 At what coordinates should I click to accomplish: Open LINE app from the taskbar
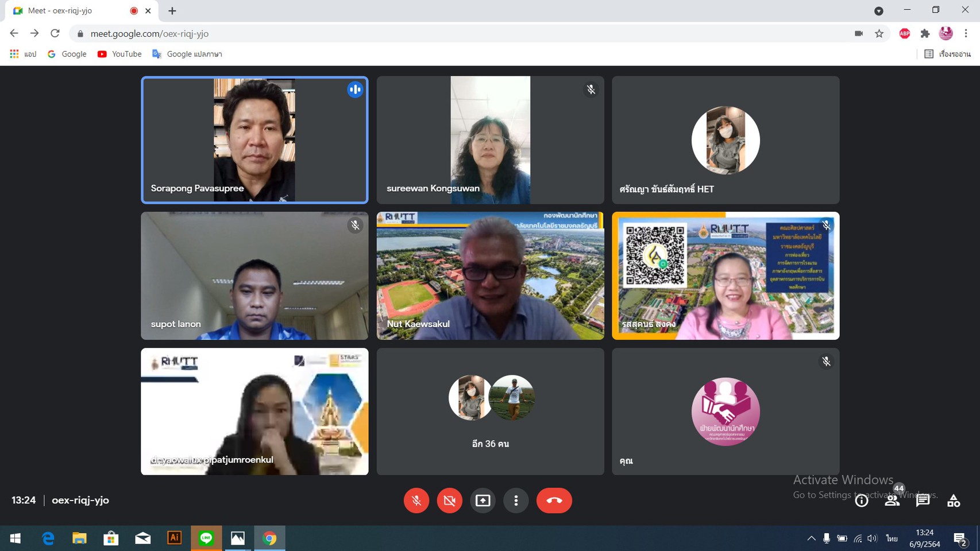tap(206, 538)
